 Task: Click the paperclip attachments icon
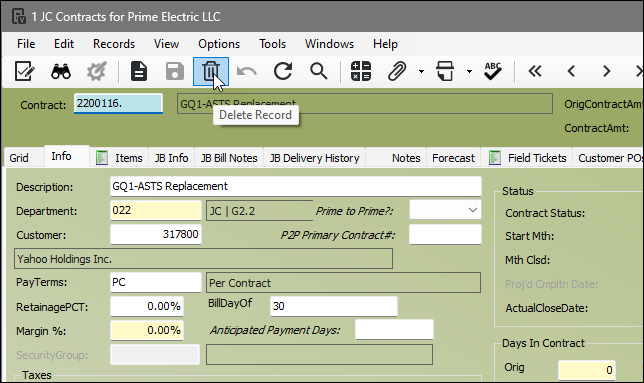[397, 71]
